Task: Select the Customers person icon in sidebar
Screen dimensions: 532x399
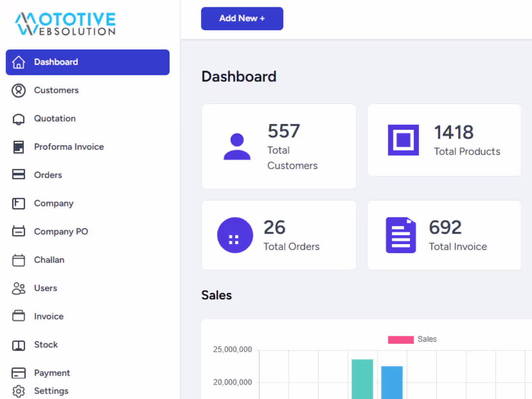Action: pyautogui.click(x=18, y=90)
